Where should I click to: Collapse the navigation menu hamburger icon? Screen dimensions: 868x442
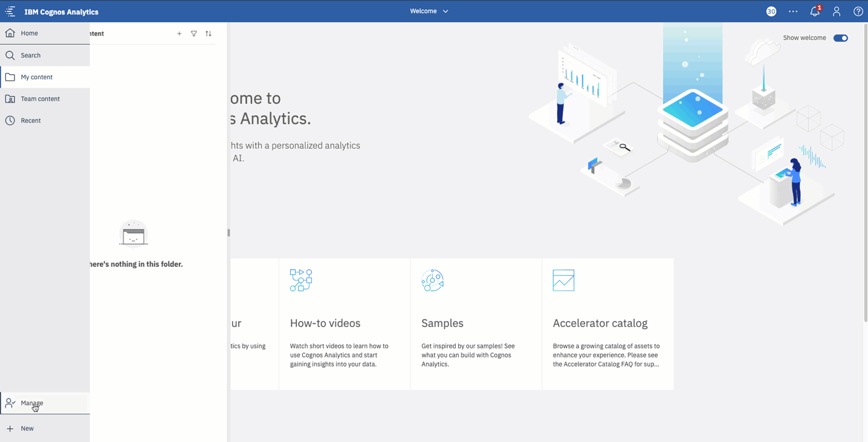coord(10,11)
